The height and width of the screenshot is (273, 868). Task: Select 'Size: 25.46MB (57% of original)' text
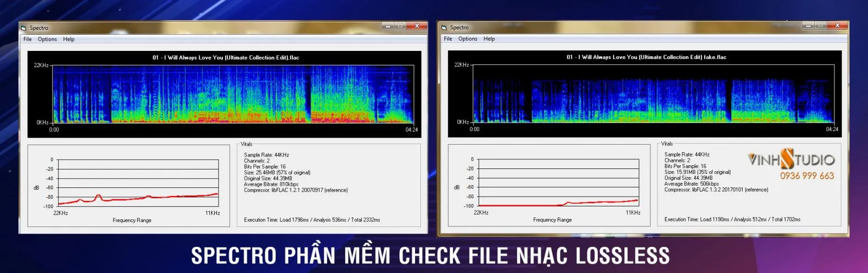pyautogui.click(x=277, y=173)
